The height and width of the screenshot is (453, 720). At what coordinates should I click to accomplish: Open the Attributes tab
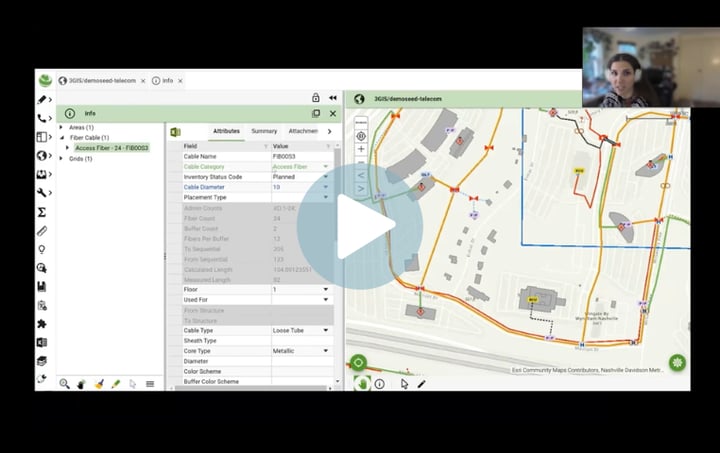[226, 131]
